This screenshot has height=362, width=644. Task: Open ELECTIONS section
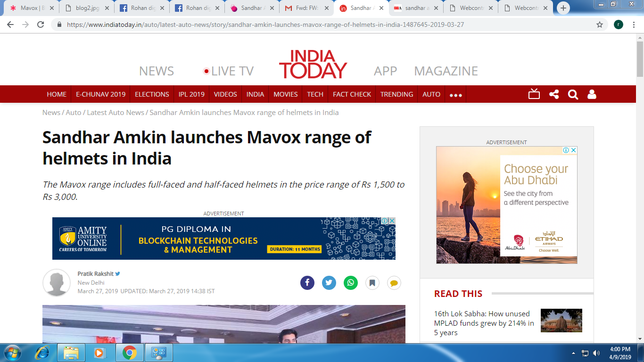(152, 94)
